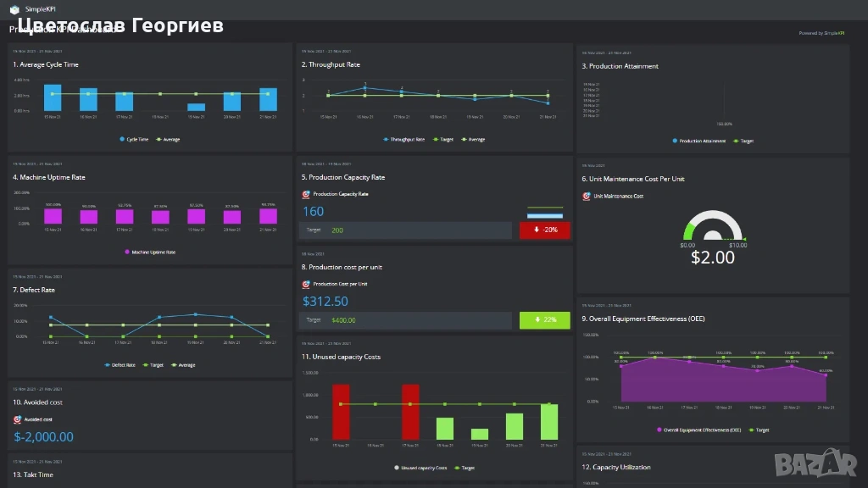
Task: Click the $312.50 production cost value
Action: (325, 302)
